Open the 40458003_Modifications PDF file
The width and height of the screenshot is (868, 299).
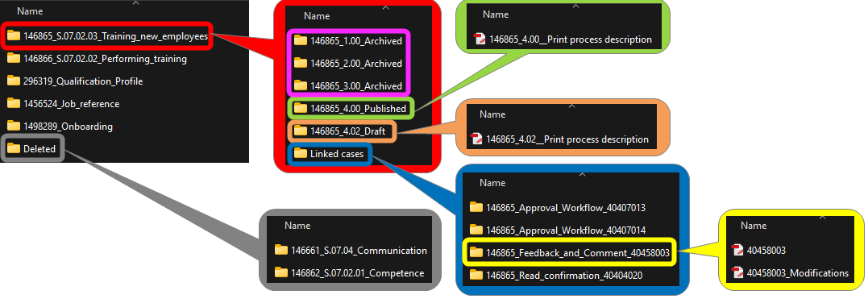point(790,272)
